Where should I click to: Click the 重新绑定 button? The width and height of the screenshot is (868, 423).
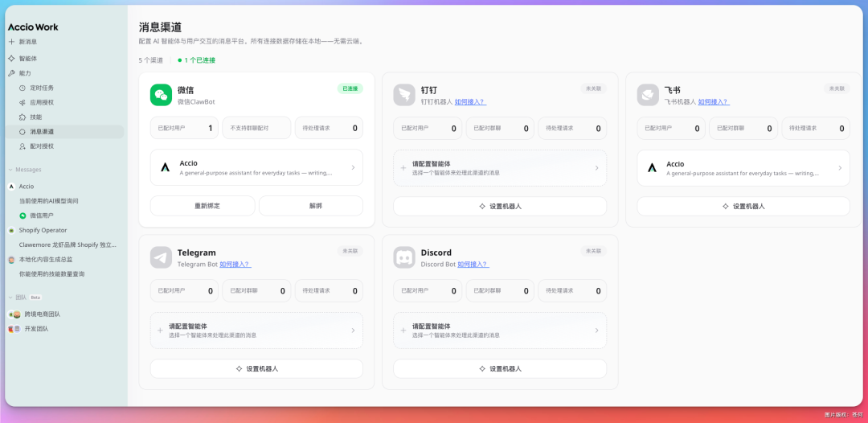click(203, 205)
